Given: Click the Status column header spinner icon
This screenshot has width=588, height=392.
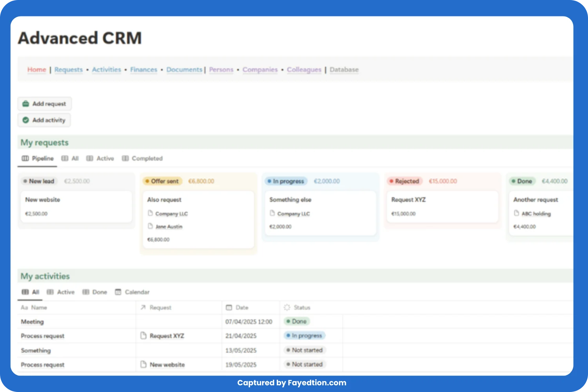Looking at the screenshot, I should tap(287, 308).
